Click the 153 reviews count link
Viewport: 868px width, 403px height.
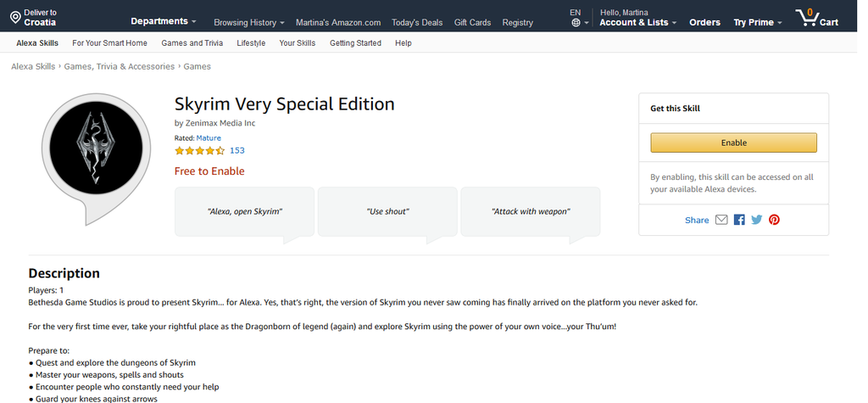[x=237, y=151]
